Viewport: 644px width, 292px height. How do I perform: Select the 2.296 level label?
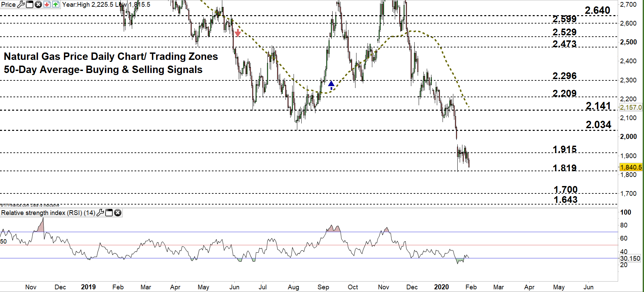pos(565,76)
